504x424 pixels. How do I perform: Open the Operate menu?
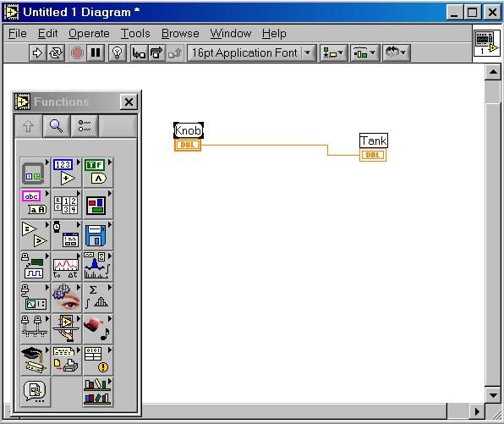pyautogui.click(x=89, y=34)
